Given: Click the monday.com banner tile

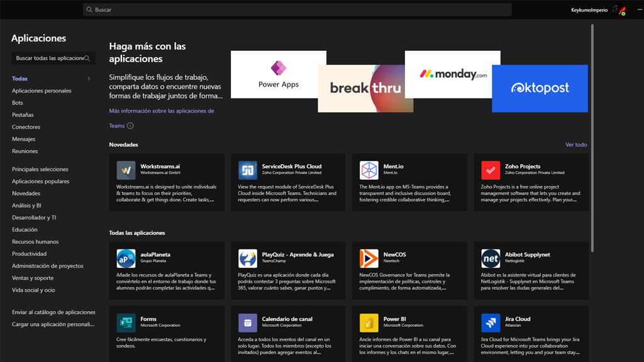Looking at the screenshot, I should [453, 75].
